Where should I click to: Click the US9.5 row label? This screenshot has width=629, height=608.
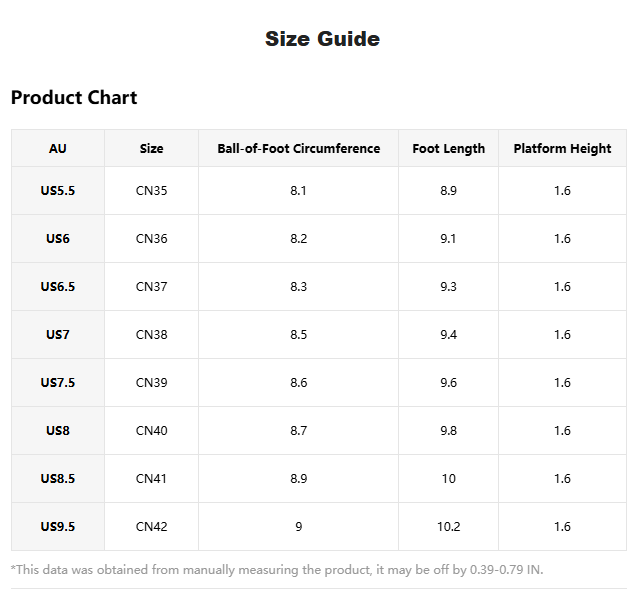(58, 527)
